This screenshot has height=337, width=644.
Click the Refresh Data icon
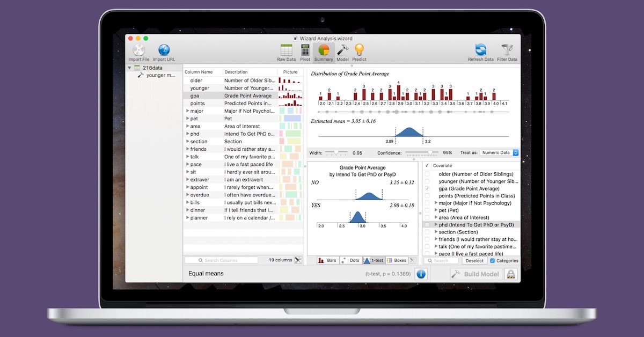tap(480, 50)
